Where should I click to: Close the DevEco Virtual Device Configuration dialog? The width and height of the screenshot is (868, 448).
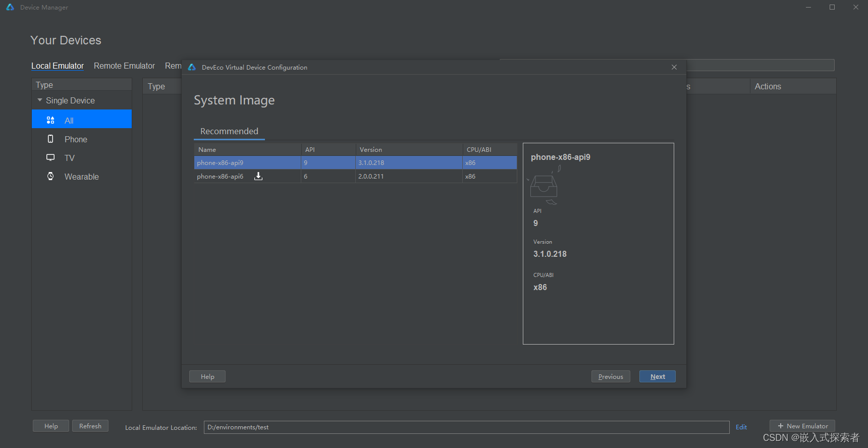(x=674, y=67)
